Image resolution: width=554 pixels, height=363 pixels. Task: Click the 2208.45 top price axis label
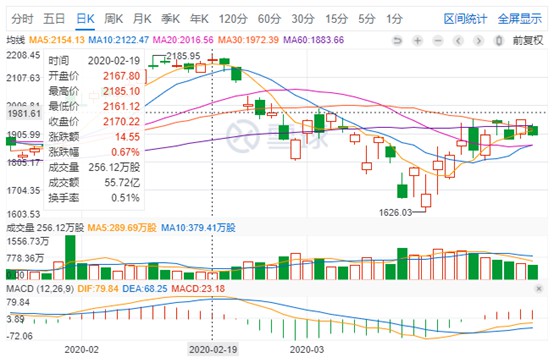[23, 55]
